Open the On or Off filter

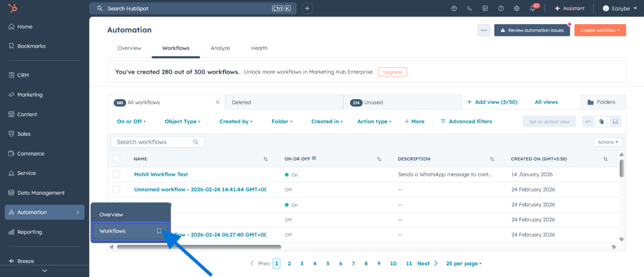pos(131,121)
